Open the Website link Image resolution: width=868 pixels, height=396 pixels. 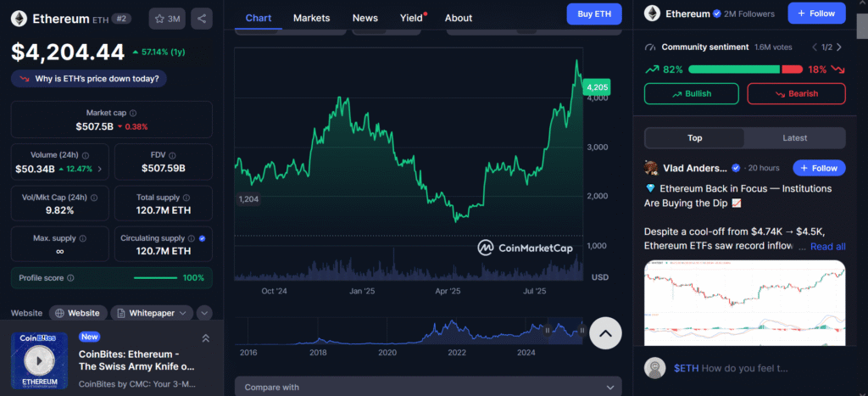(78, 313)
